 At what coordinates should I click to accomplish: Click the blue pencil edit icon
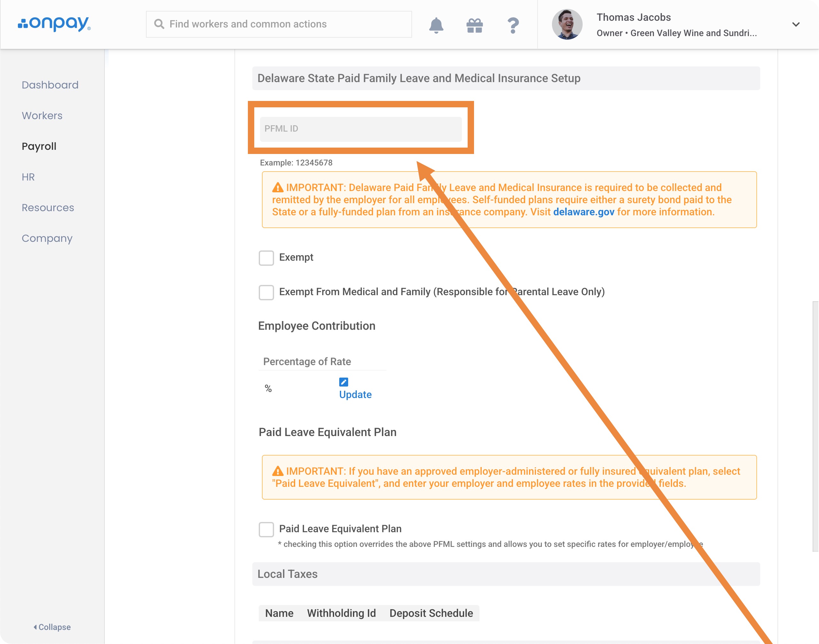coord(343,382)
